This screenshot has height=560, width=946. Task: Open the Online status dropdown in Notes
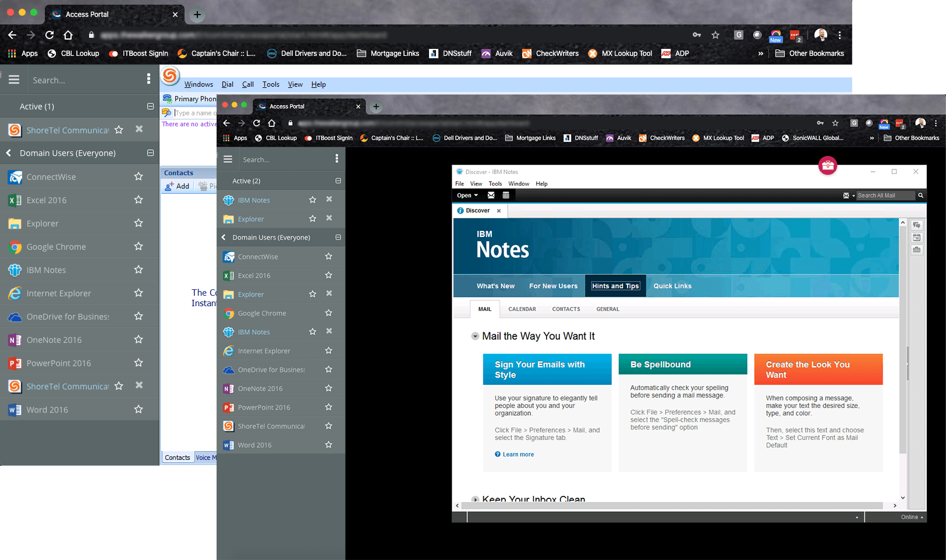click(912, 517)
